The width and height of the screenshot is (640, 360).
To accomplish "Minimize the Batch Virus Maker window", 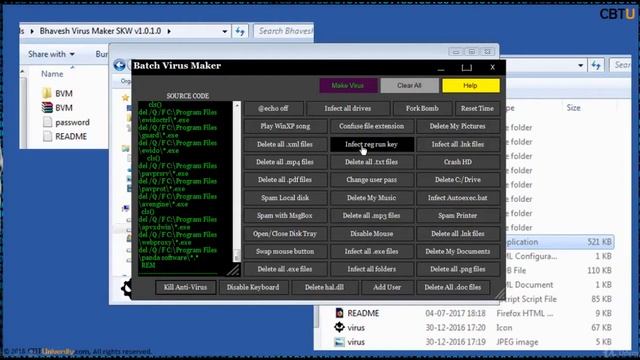I will [x=441, y=68].
